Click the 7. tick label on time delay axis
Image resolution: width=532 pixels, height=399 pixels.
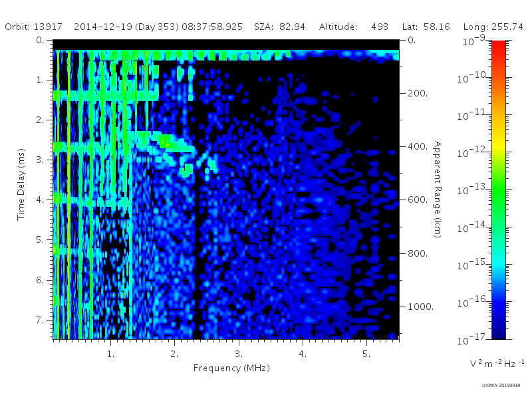41,320
